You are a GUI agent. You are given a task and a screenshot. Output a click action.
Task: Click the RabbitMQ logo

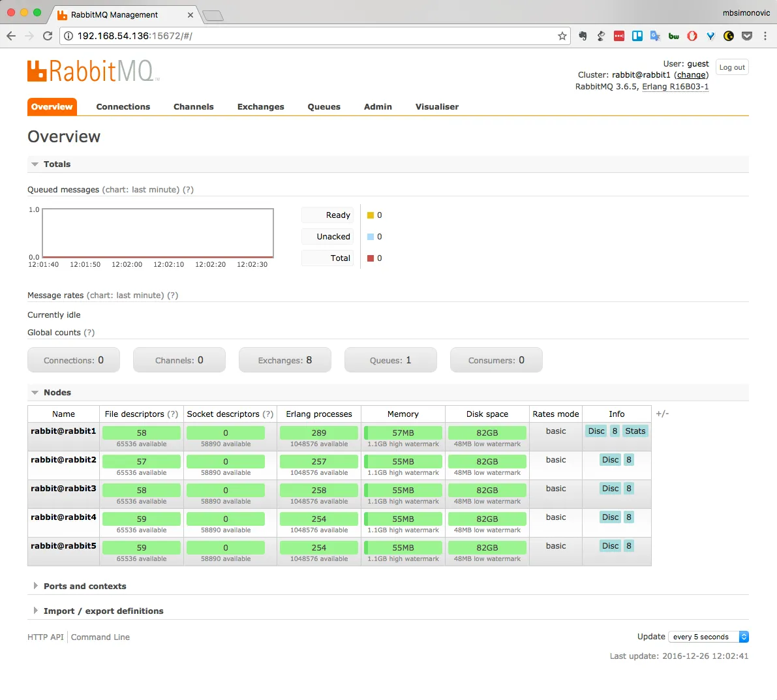coord(93,71)
